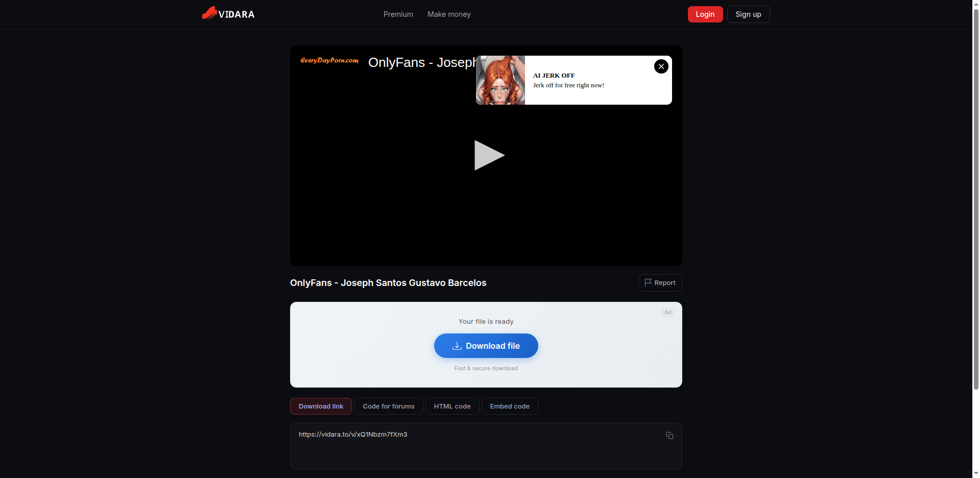Open the Premium page
This screenshot has width=980, height=478.
[x=398, y=14]
